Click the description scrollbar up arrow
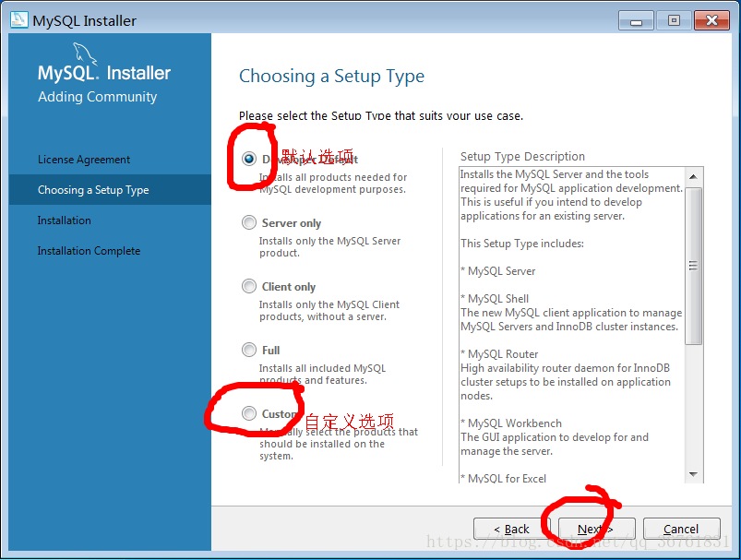The width and height of the screenshot is (741, 560). tap(693, 177)
